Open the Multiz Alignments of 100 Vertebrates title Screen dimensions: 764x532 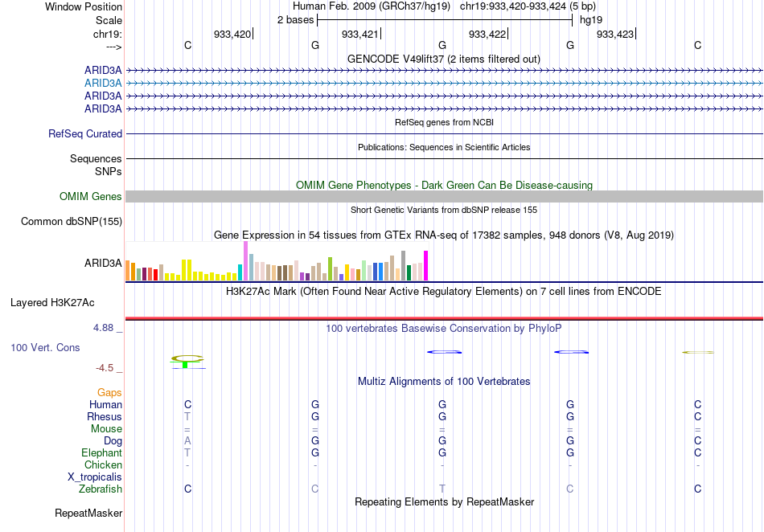[x=444, y=381]
